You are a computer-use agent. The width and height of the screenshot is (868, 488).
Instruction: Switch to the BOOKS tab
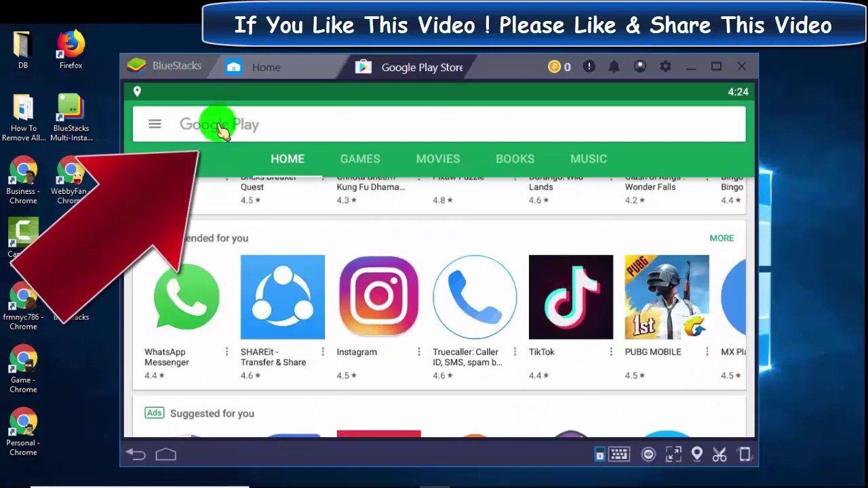tap(515, 159)
